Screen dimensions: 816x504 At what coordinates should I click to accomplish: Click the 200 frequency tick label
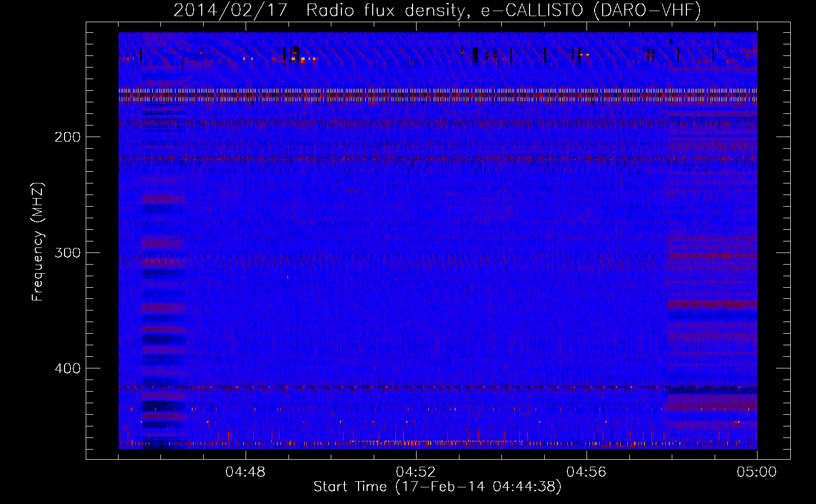tap(68, 137)
